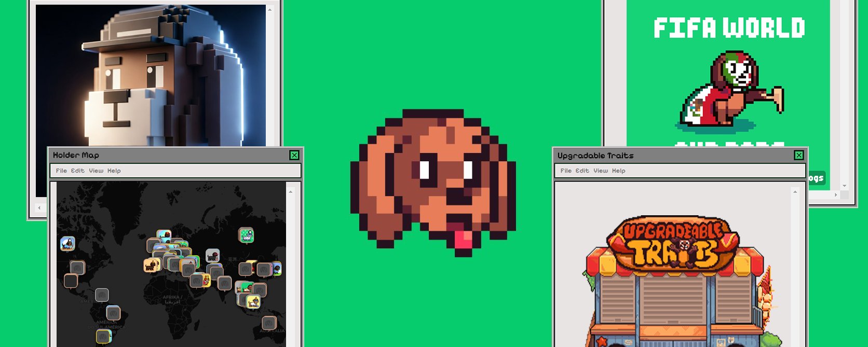Click the Holder Map scrollbar up arrow
This screenshot has width=868, height=347.
[x=291, y=192]
